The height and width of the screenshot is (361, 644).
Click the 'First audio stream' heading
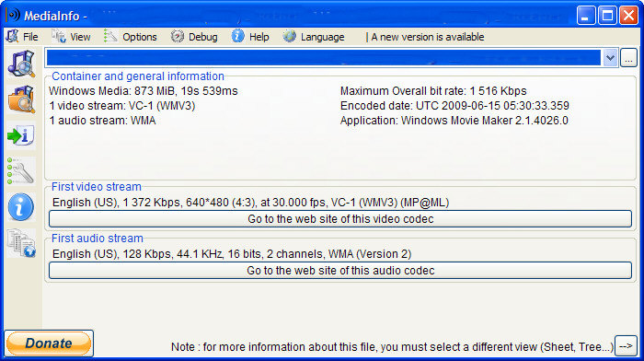tap(98, 239)
